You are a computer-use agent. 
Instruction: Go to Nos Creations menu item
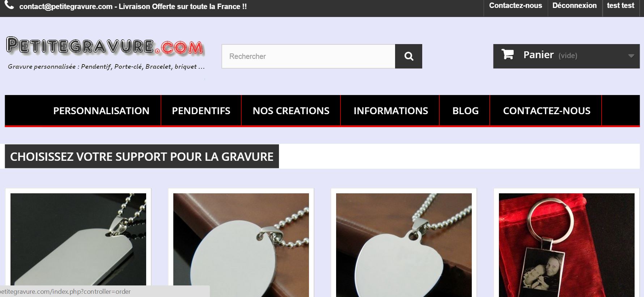291,111
